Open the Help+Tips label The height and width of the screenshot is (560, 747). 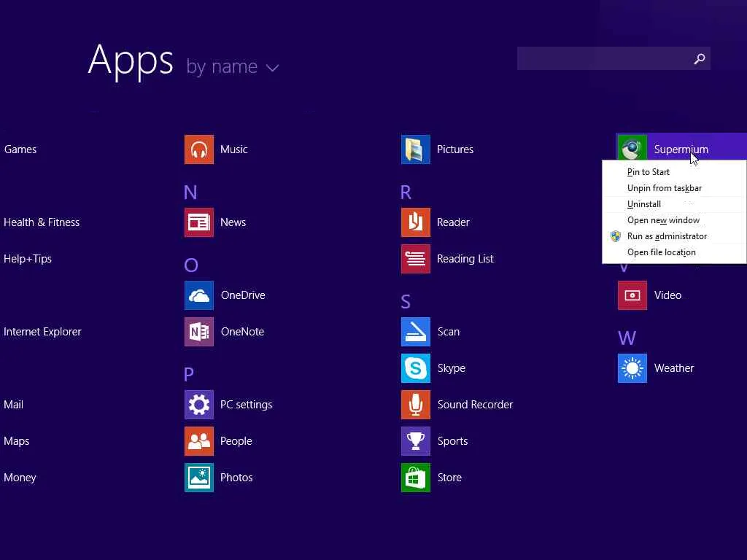[28, 259]
